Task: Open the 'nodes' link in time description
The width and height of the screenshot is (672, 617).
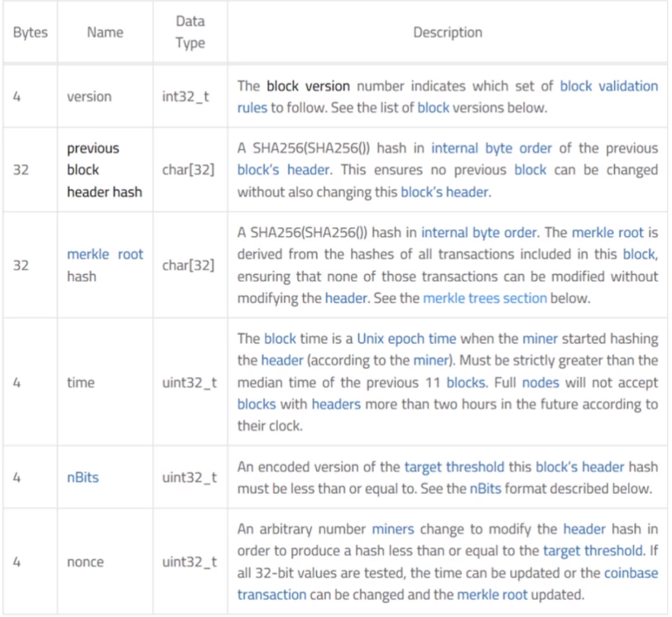Action: (540, 383)
